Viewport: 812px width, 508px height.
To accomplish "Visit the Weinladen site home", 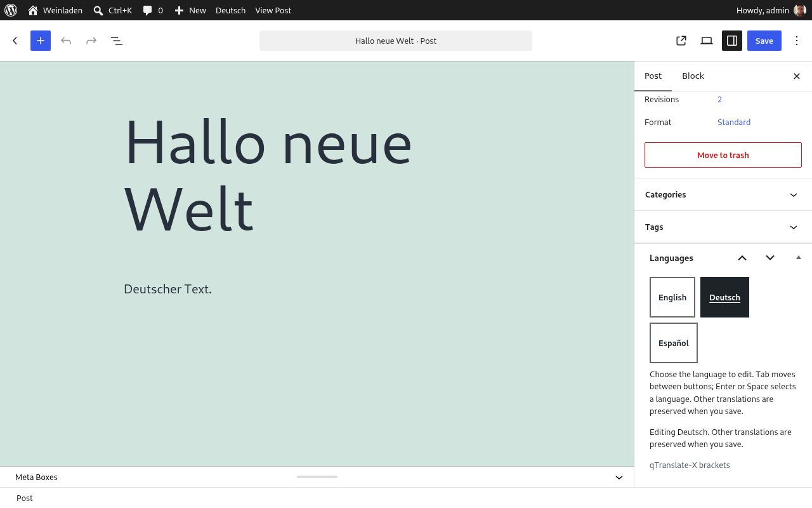I will point(55,10).
